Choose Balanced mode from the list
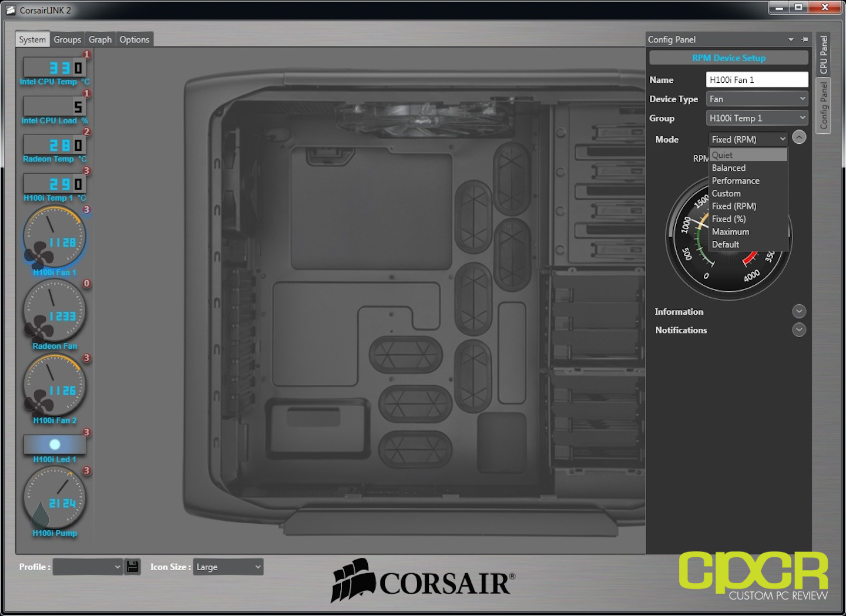846x616 pixels. click(748, 168)
